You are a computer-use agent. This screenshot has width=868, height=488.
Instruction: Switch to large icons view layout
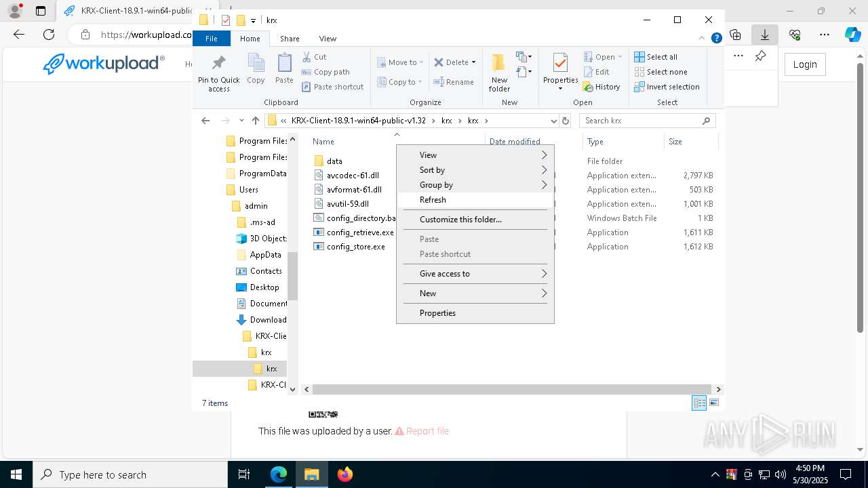pyautogui.click(x=714, y=403)
